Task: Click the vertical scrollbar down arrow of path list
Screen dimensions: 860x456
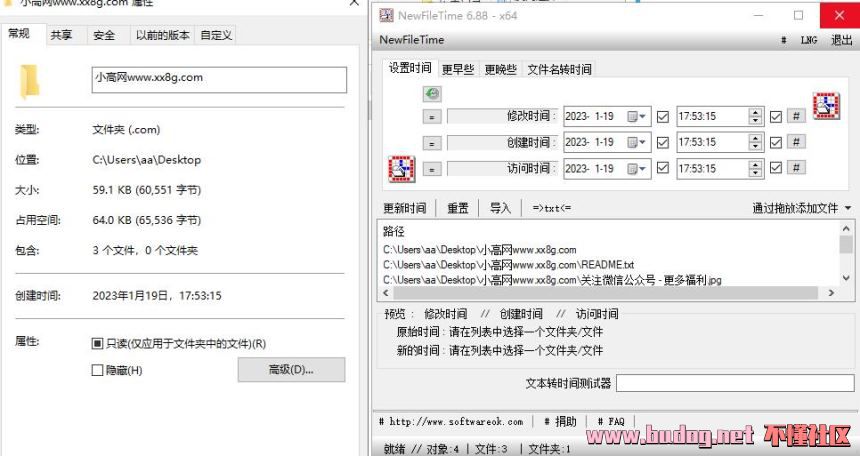Action: tap(846, 279)
